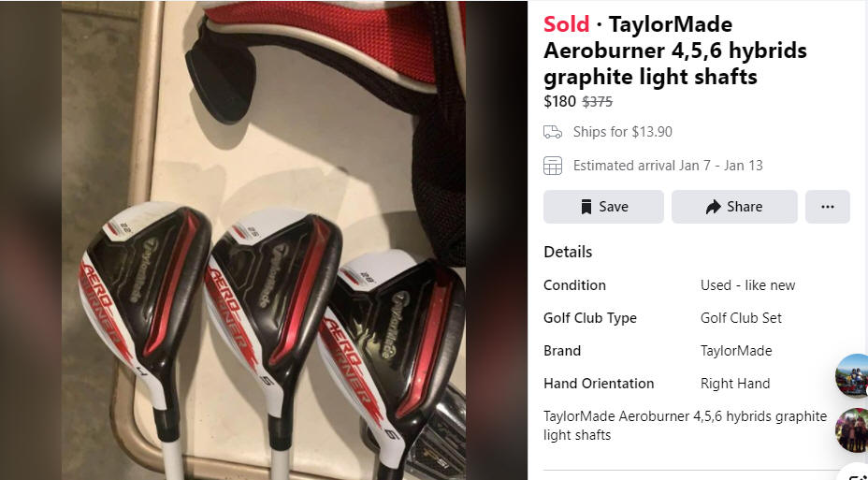The width and height of the screenshot is (868, 480).
Task: Open the lower chat head avatar
Action: (x=852, y=430)
